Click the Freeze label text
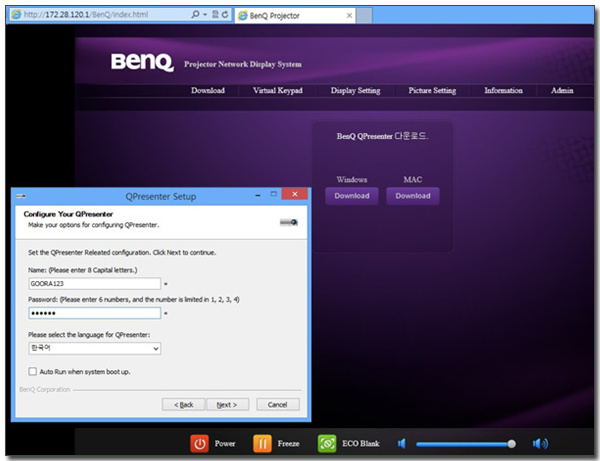This screenshot has height=461, width=600. (x=289, y=443)
